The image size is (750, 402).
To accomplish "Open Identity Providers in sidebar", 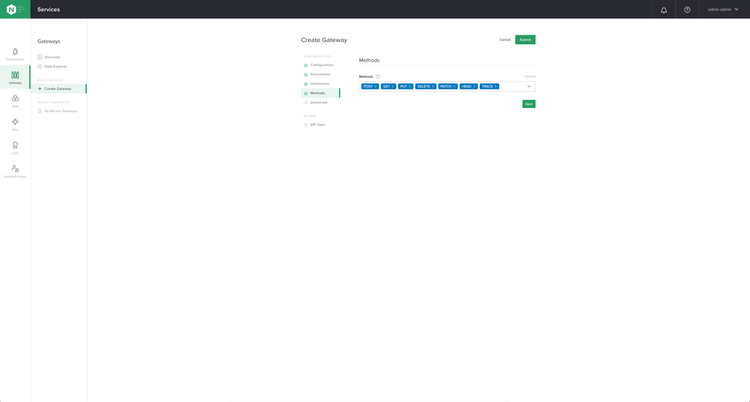I will (15, 171).
